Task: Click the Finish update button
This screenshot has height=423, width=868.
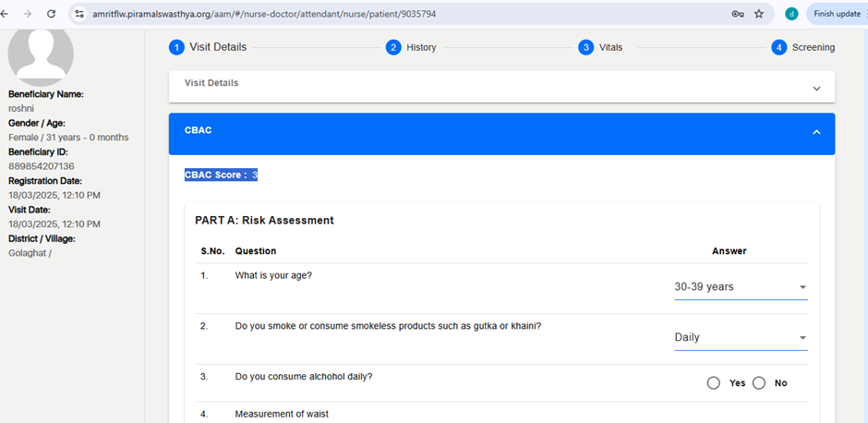Action: (x=837, y=14)
